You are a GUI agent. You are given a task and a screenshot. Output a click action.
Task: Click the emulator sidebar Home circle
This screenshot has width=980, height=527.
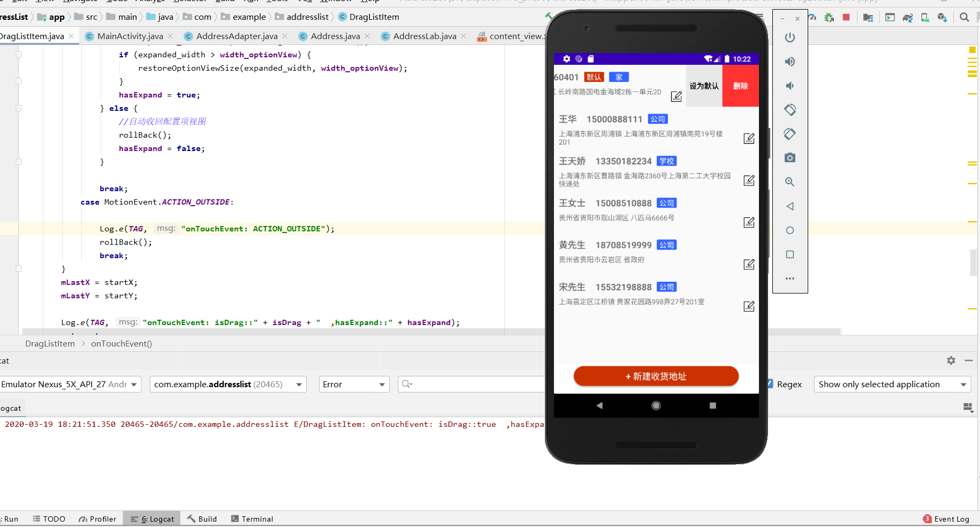(790, 230)
